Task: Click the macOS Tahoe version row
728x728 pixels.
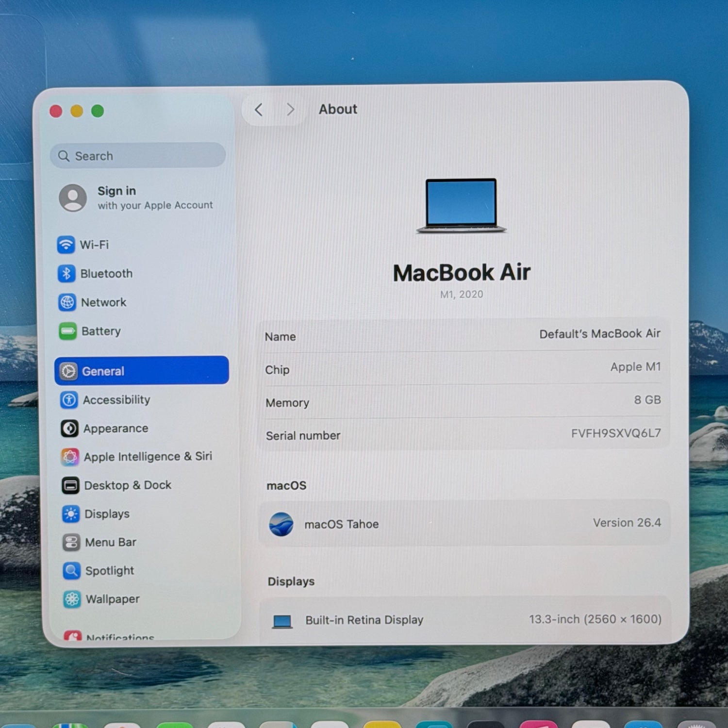Action: coord(464,524)
